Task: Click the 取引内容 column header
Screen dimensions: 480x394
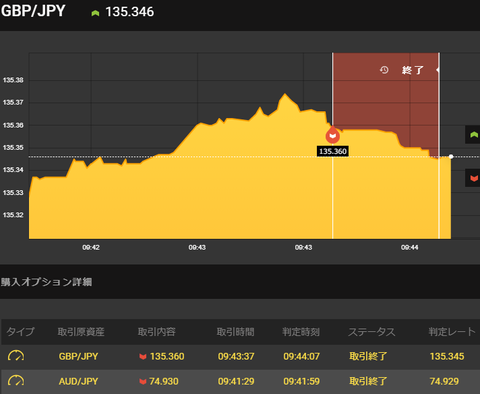Action: pos(157,332)
